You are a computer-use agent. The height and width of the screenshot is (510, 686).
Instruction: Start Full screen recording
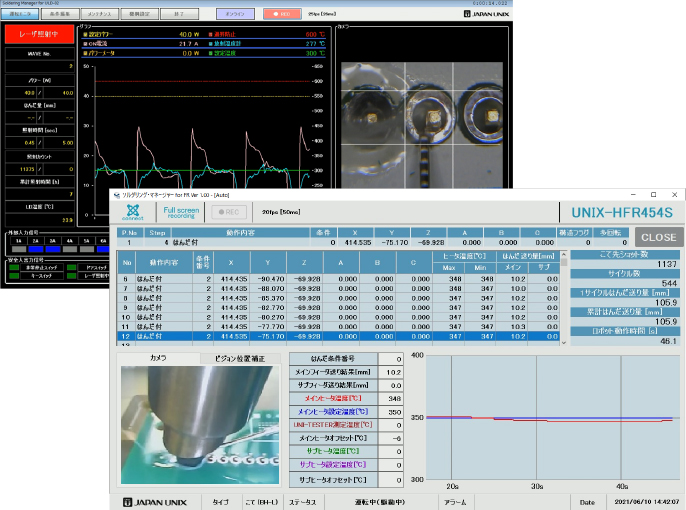pyautogui.click(x=181, y=212)
